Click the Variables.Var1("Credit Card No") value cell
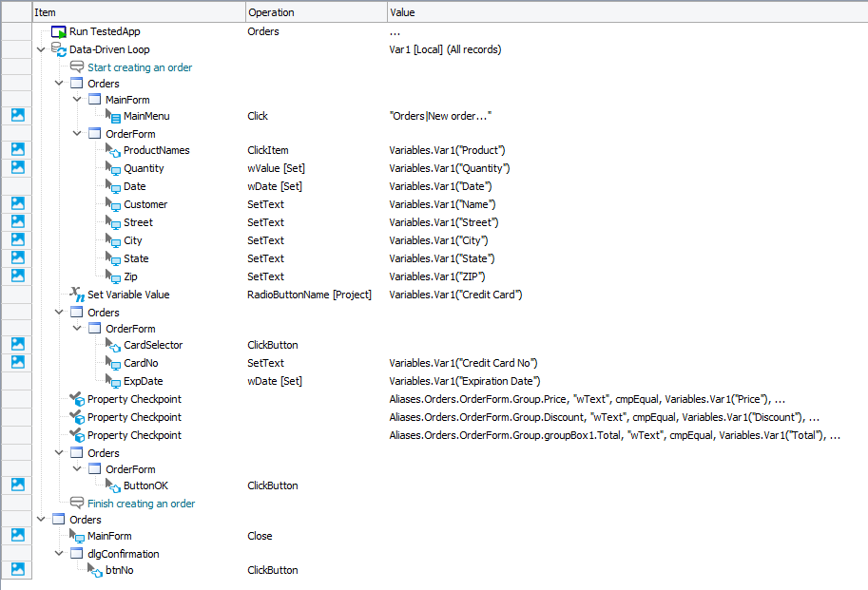Image resolution: width=868 pixels, height=590 pixels. (463, 363)
